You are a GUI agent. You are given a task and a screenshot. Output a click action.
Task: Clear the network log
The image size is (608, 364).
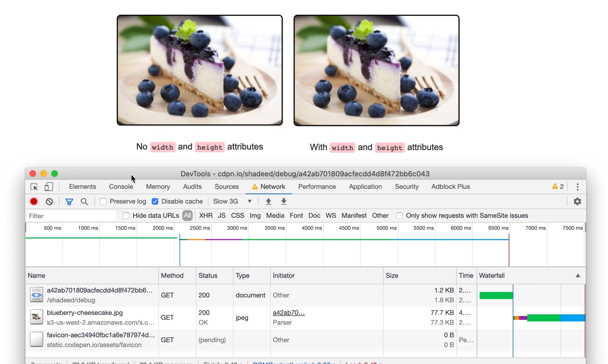point(49,202)
